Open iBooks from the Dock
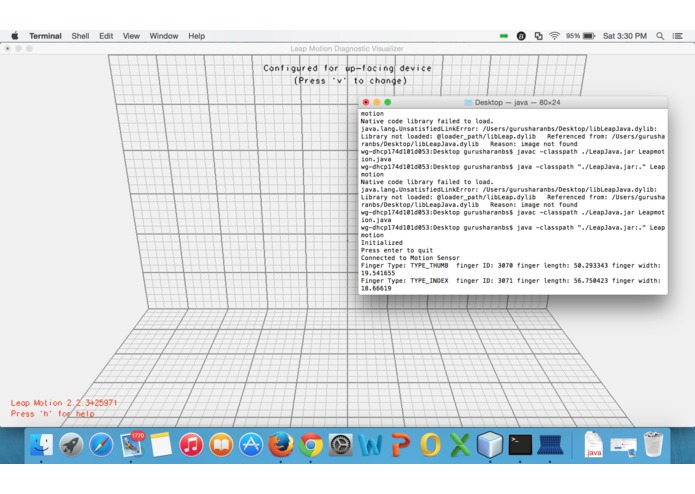The width and height of the screenshot is (695, 494). [x=221, y=444]
